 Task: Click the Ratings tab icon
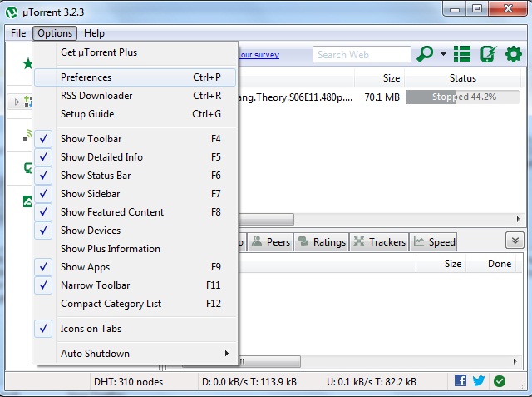(303, 241)
